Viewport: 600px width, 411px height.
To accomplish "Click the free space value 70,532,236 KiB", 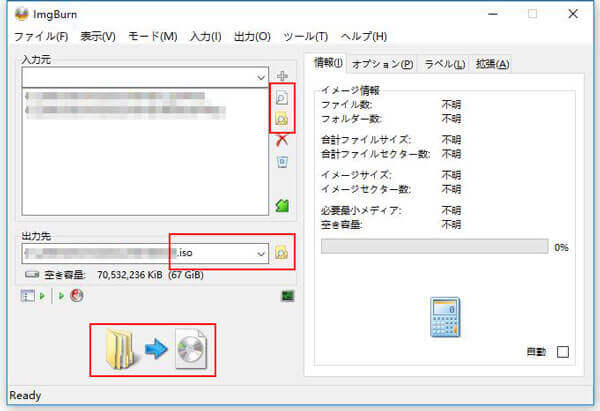I will 130,275.
